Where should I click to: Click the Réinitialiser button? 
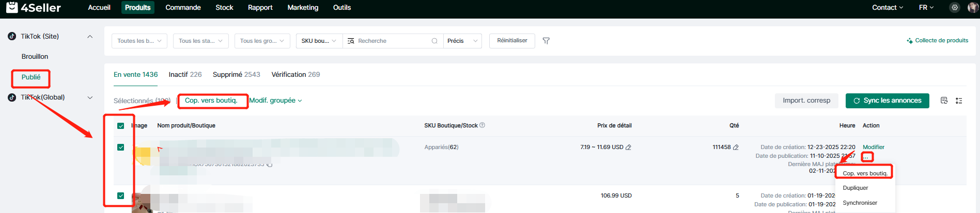click(x=512, y=41)
